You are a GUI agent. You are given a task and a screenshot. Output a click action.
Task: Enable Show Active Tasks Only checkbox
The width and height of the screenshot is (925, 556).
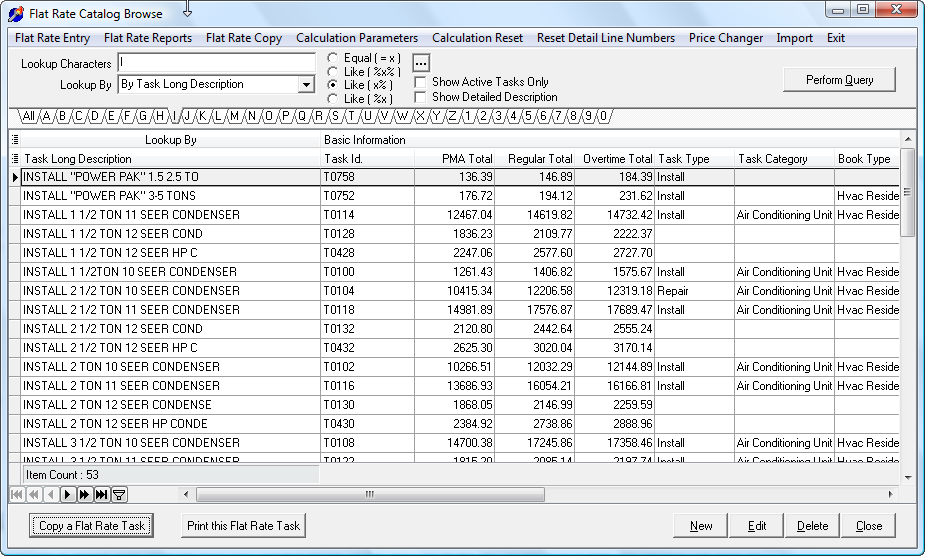(420, 82)
